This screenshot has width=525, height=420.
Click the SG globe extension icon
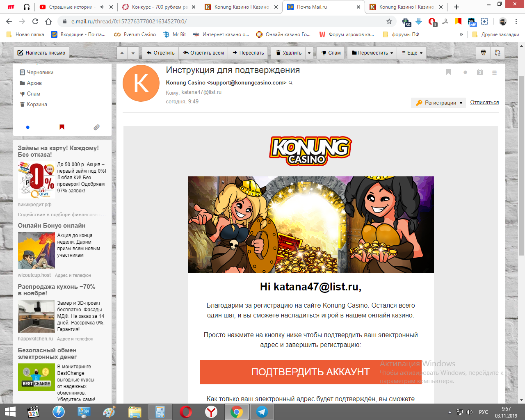point(406,22)
